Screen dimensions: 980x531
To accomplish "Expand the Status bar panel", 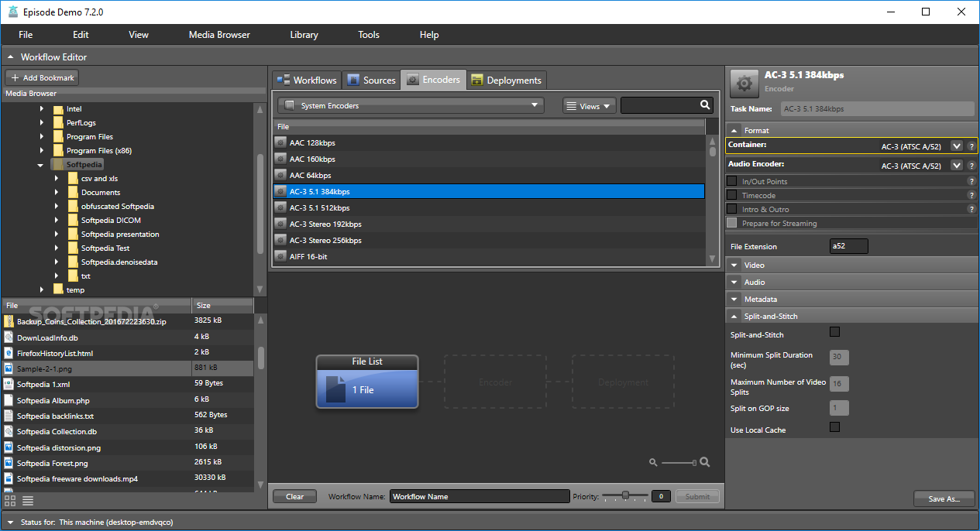I will [10, 522].
